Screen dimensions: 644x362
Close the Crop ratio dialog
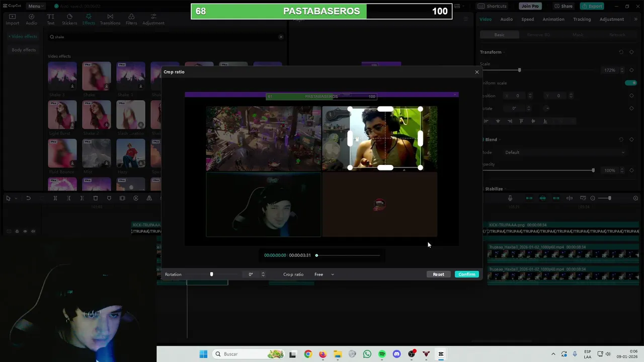[477, 72]
